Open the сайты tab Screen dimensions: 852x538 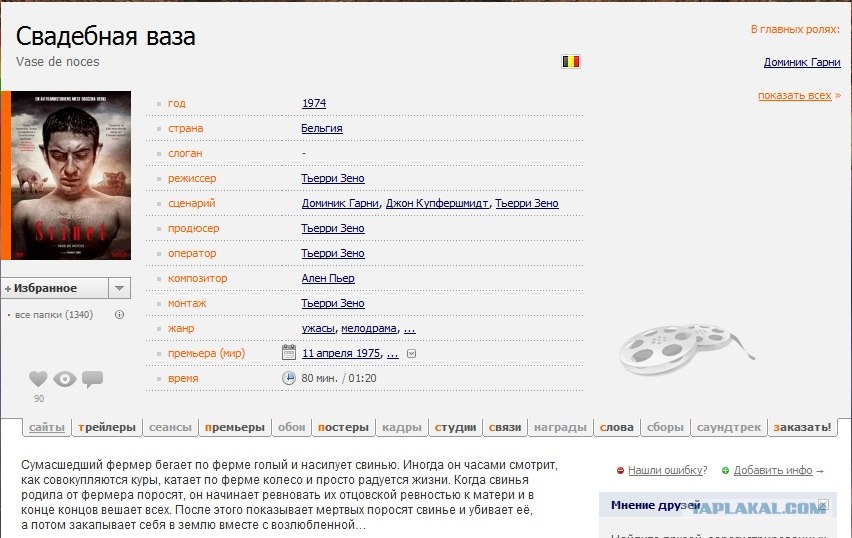[47, 427]
